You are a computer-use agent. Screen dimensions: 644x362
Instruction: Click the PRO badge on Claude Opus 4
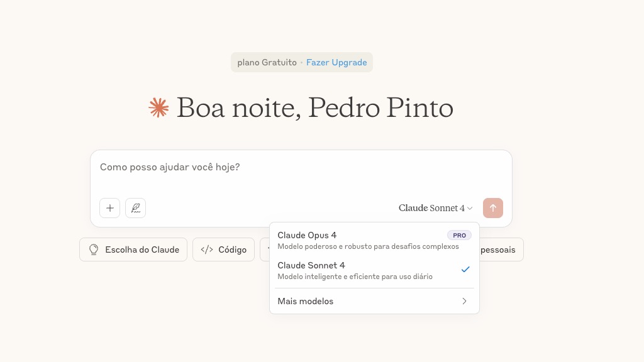[459, 235]
